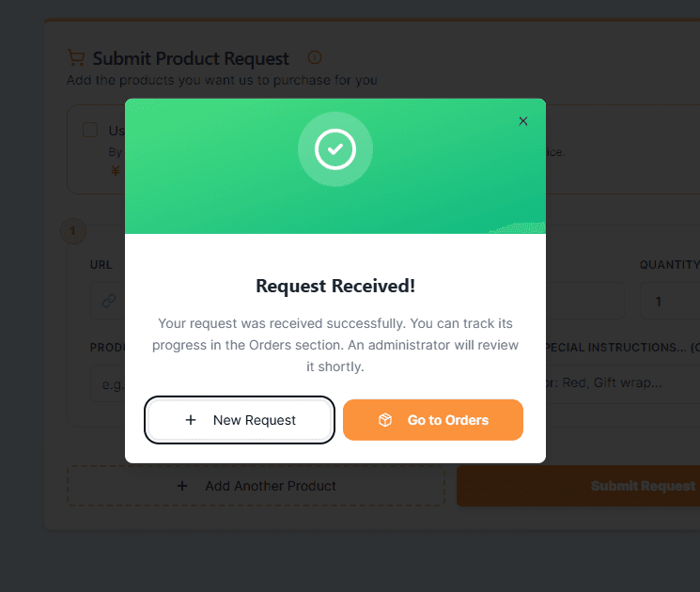Click the yen currency icon under the checkbox
Viewport: 700px width, 592px height.
pyautogui.click(x=116, y=171)
